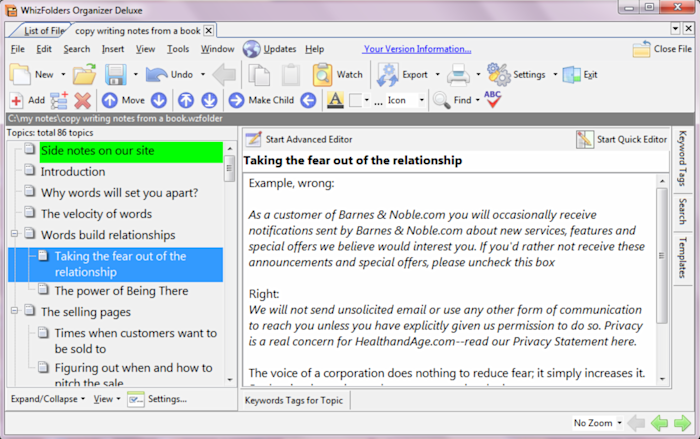Open the Print dropdown arrow
Screen dimensions: 700x439
point(478,75)
